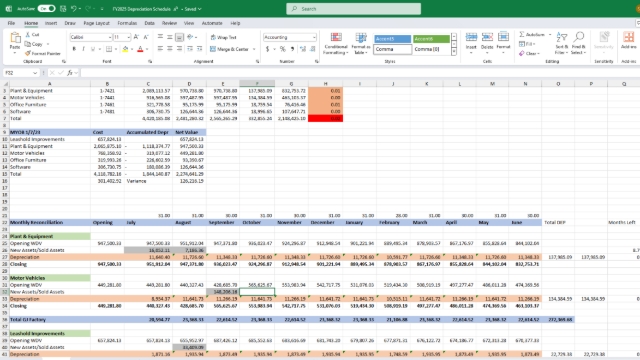The height and width of the screenshot is (360, 640).
Task: Open the Clear eraser menu
Action: point(529,53)
